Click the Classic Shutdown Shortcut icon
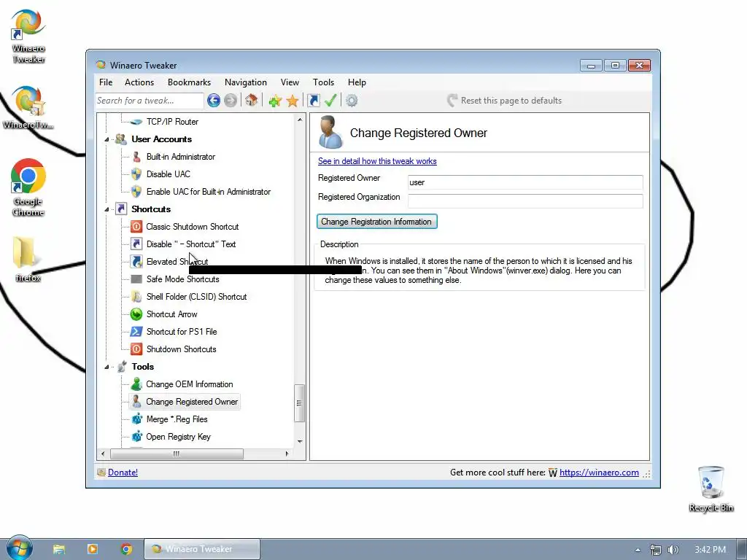 [x=136, y=227]
